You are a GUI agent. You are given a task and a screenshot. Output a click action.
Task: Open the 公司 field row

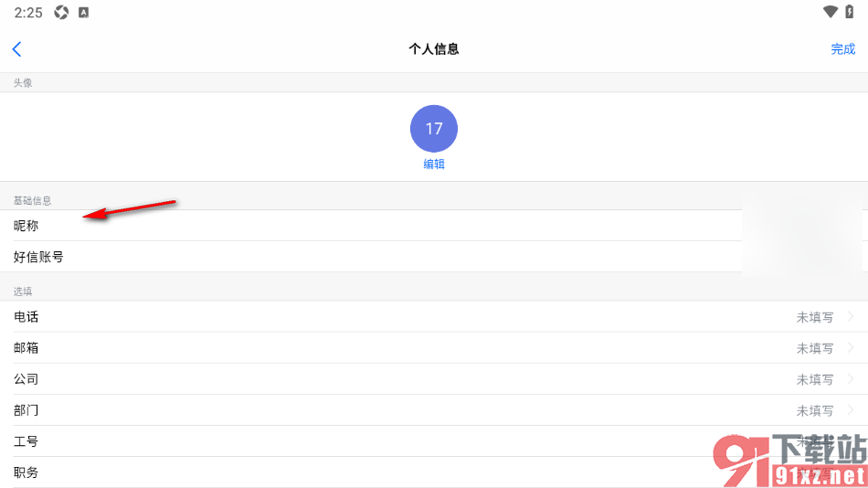coord(434,379)
